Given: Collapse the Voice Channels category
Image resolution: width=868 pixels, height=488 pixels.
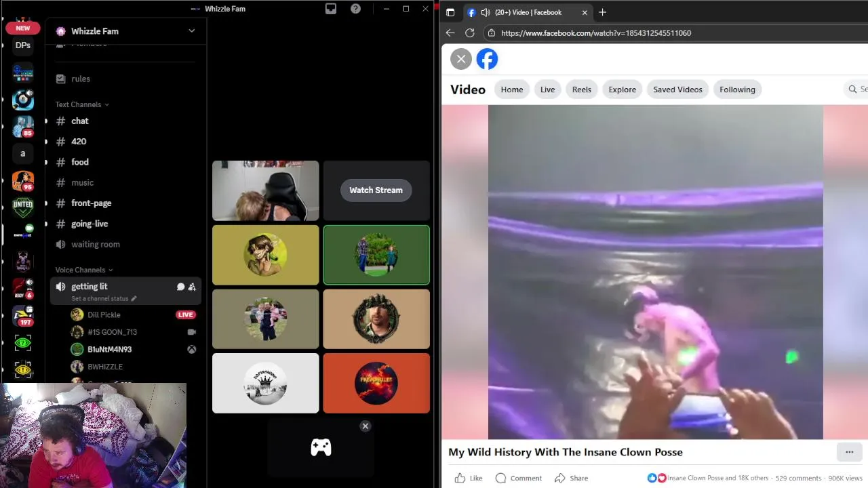Looking at the screenshot, I should (x=84, y=270).
